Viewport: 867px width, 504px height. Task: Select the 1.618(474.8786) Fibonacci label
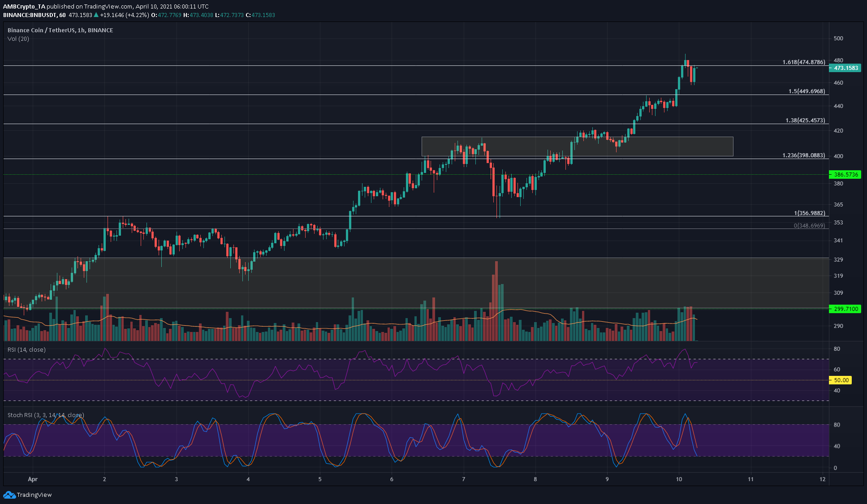803,62
